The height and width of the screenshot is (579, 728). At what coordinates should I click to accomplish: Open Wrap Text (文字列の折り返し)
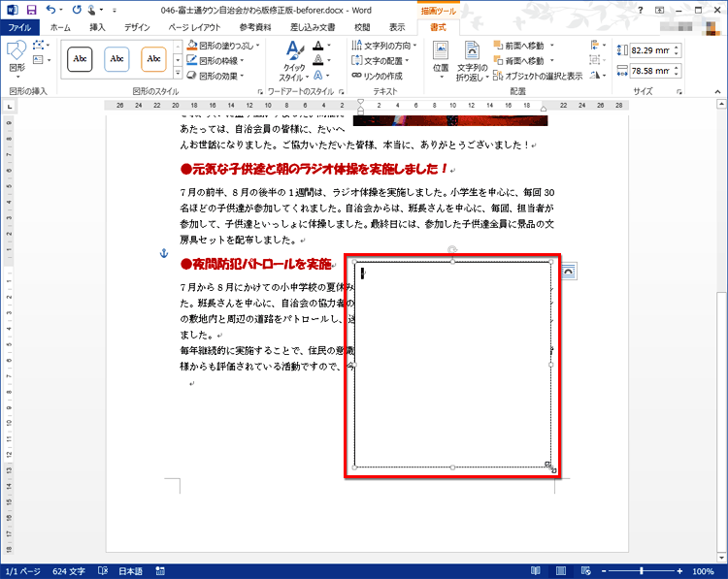click(472, 61)
